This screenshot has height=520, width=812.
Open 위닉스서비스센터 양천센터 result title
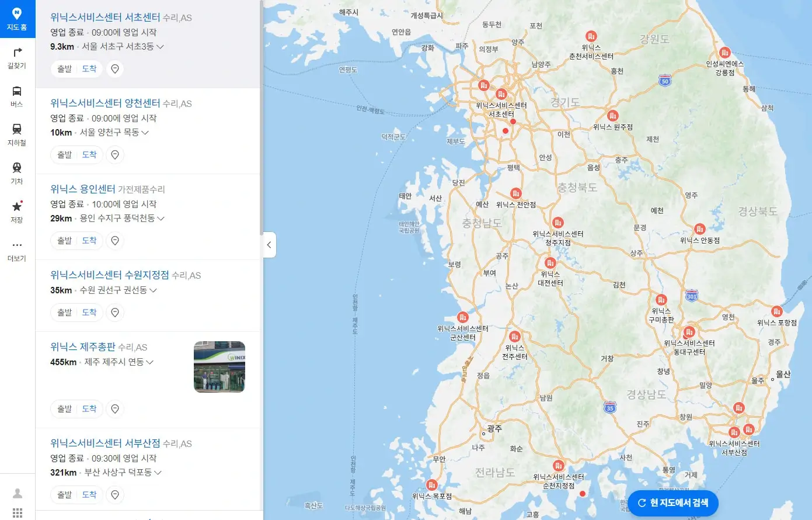click(x=105, y=103)
